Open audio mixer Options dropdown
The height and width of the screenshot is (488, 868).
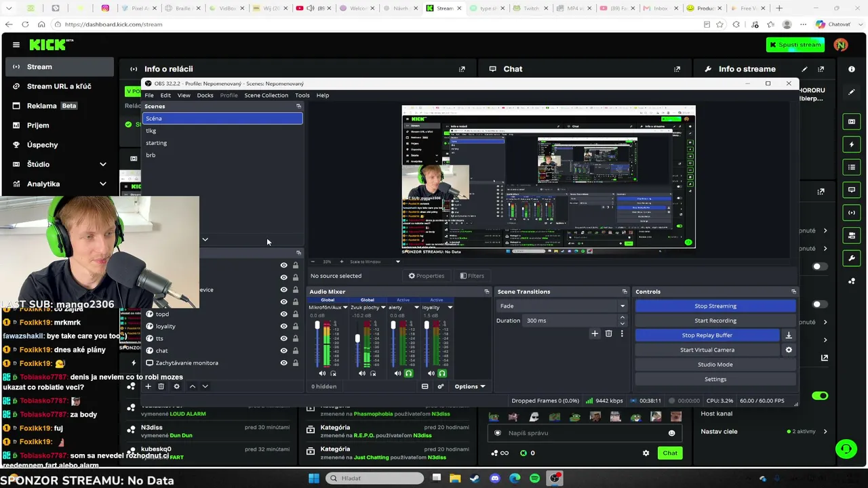[470, 386]
